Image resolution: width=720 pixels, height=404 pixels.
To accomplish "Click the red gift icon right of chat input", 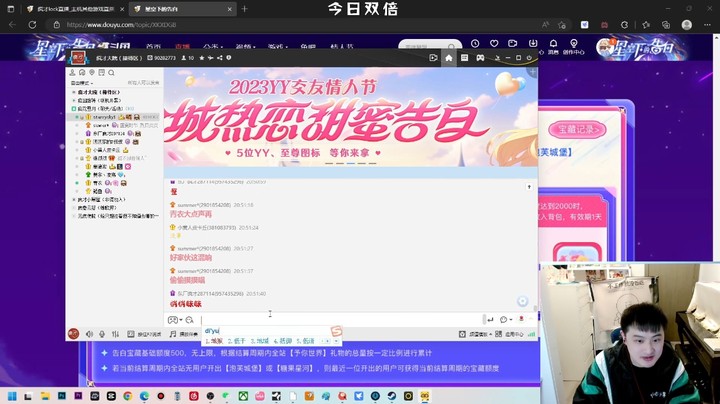I will click(521, 319).
